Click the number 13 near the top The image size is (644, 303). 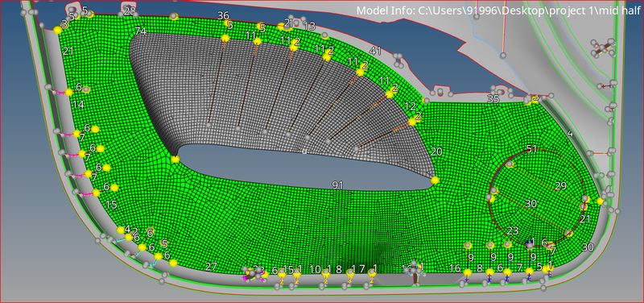(x=309, y=27)
